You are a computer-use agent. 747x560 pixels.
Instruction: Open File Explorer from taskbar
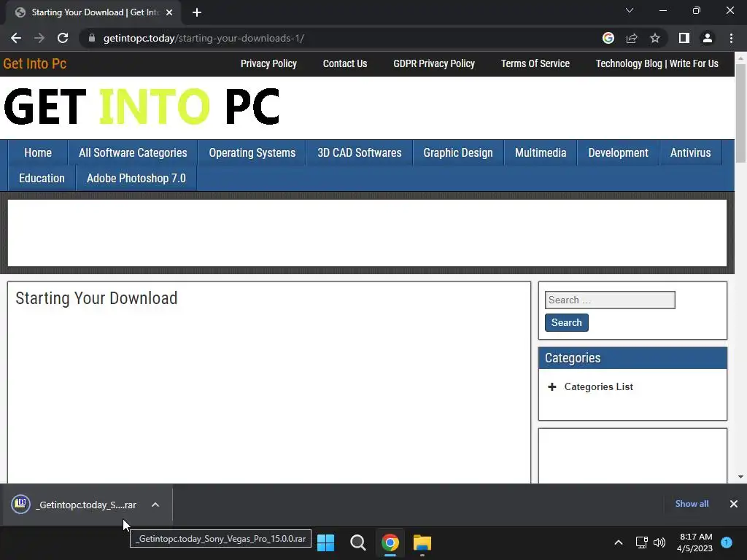coord(422,542)
